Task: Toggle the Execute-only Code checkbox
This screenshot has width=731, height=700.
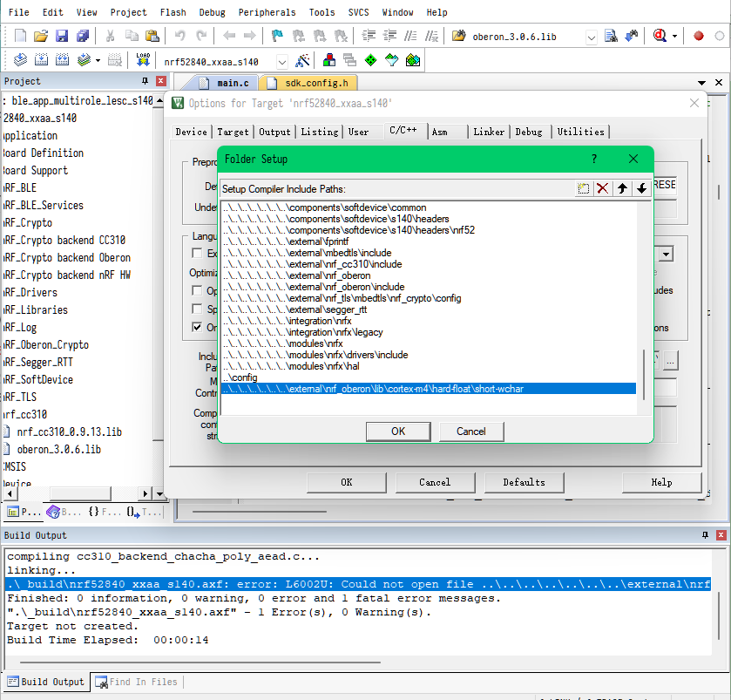Action: point(196,252)
